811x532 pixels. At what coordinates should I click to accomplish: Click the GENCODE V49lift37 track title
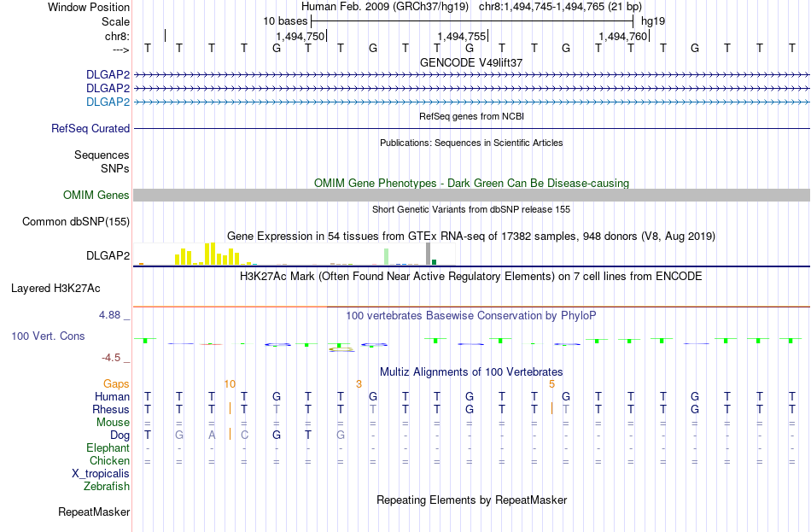pos(471,62)
